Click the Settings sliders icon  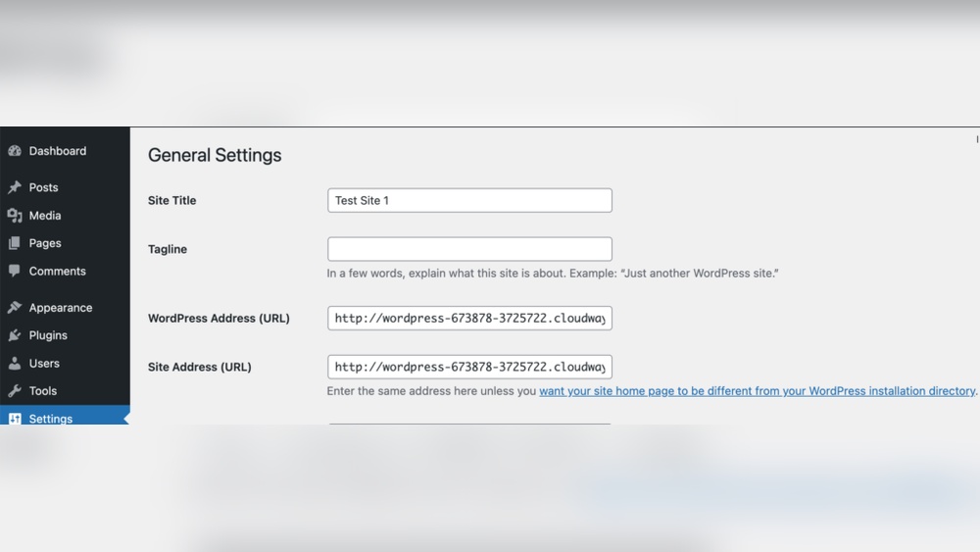[15, 418]
